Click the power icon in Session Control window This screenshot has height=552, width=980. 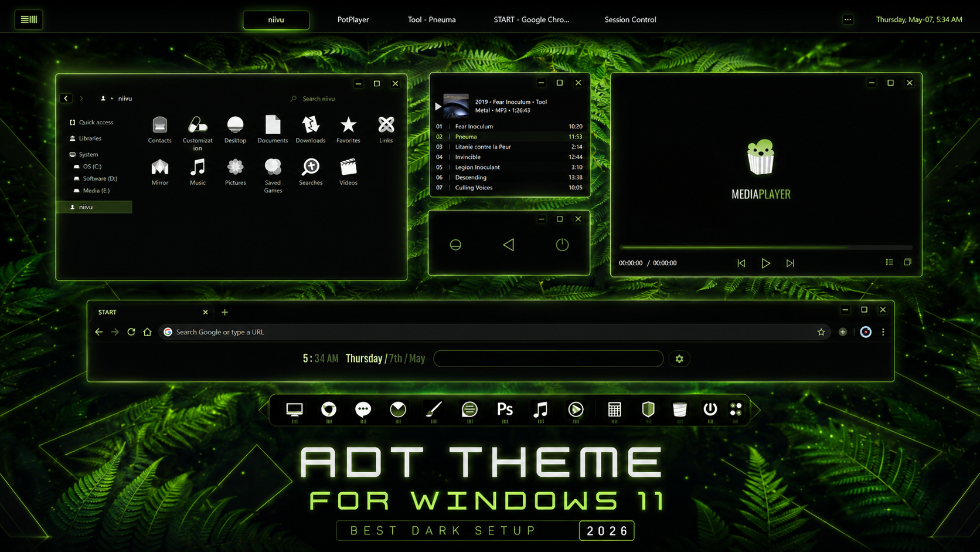(x=562, y=245)
